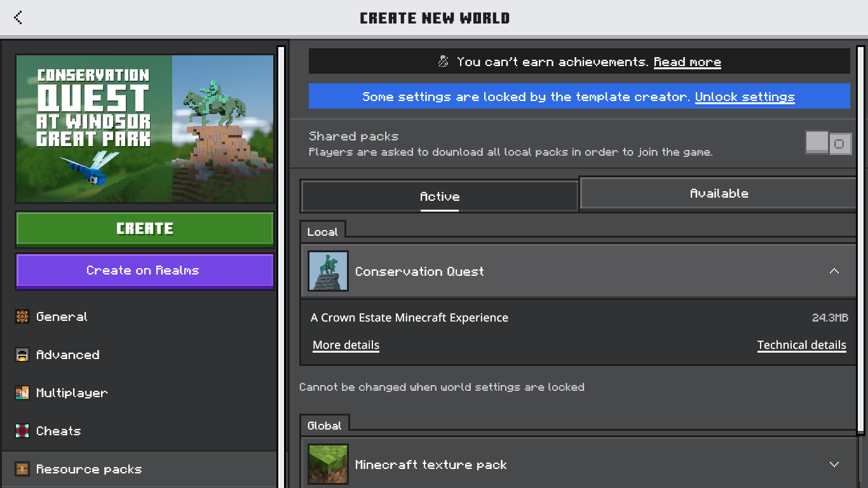Click Create on Realms button
The height and width of the screenshot is (488, 868).
pyautogui.click(x=145, y=271)
